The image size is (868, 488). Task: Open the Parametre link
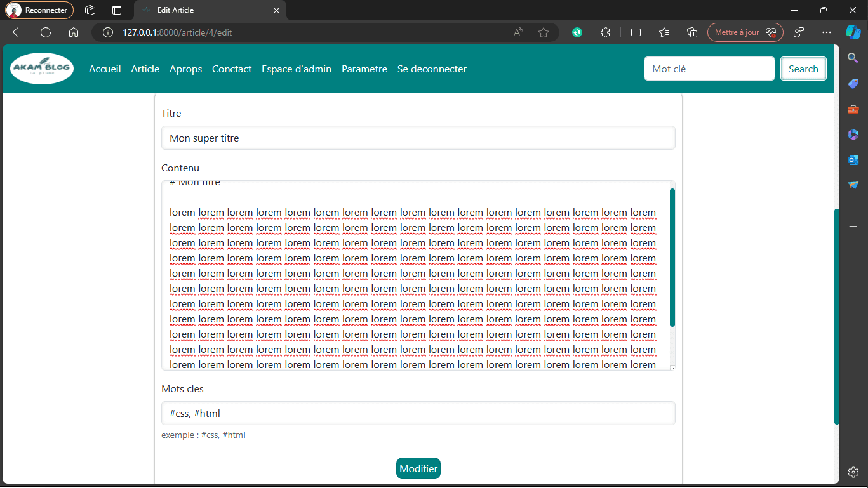point(364,69)
